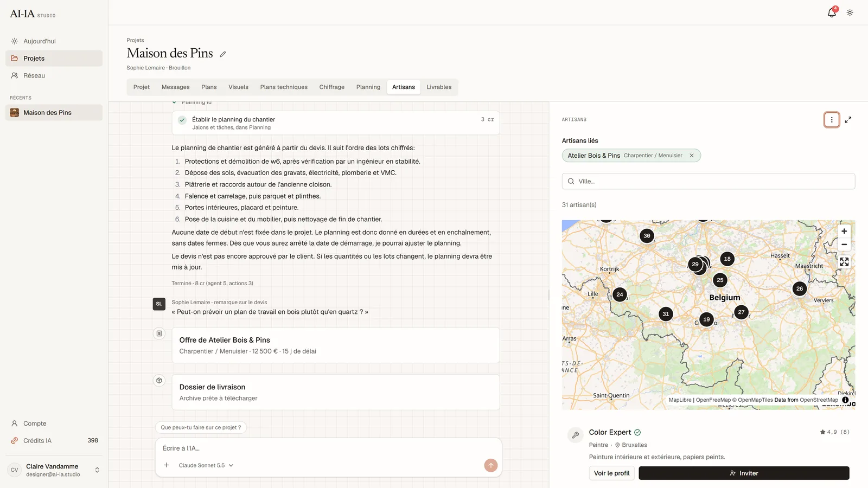Open recent project Maison des Pins
This screenshot has width=868, height=488.
pos(54,113)
